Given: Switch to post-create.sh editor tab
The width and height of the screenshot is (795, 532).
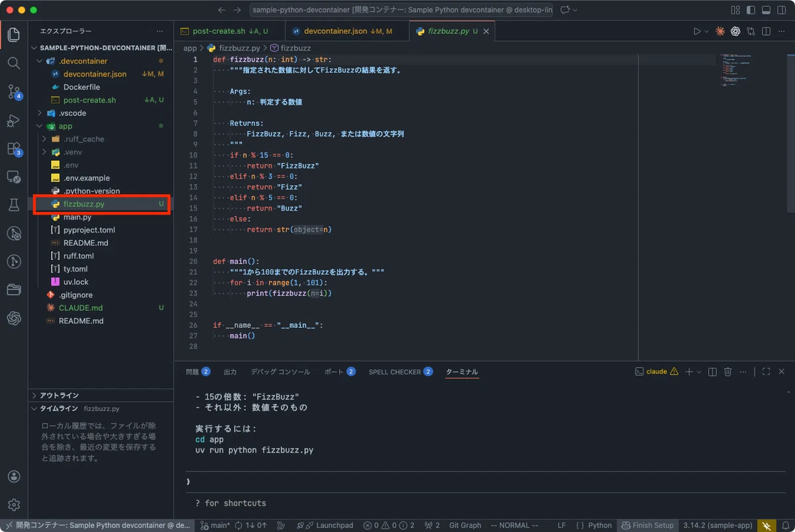Looking at the screenshot, I should (x=229, y=31).
